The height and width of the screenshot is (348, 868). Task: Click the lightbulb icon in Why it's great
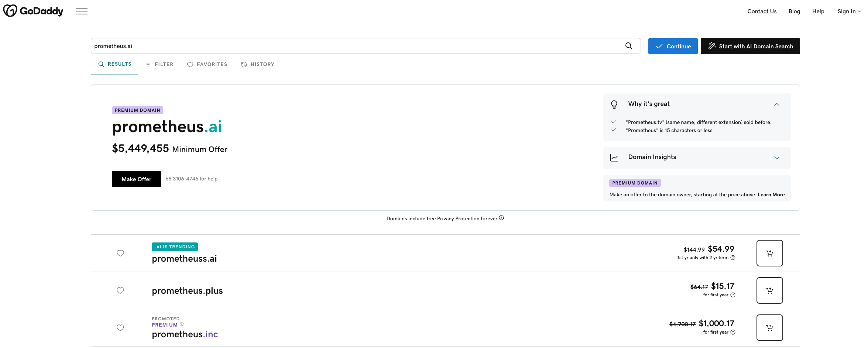(x=614, y=104)
